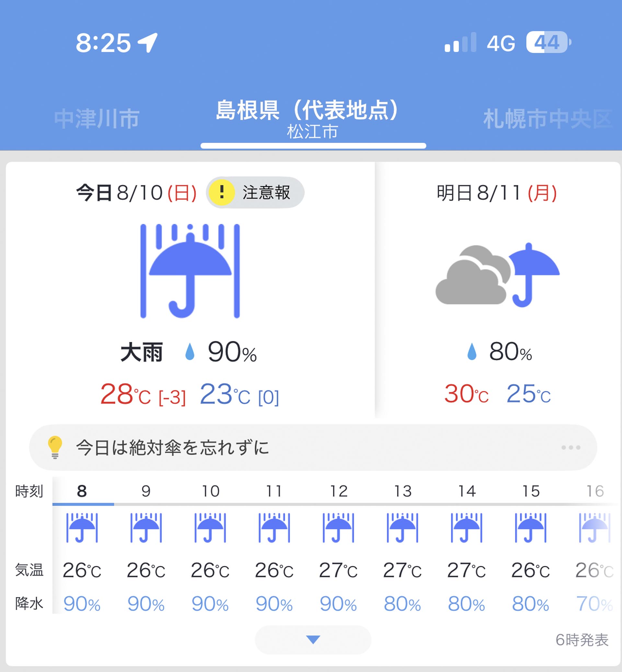This screenshot has width=622, height=672.
Task: Tap the yellow lightbulb tip icon
Action: pyautogui.click(x=55, y=447)
